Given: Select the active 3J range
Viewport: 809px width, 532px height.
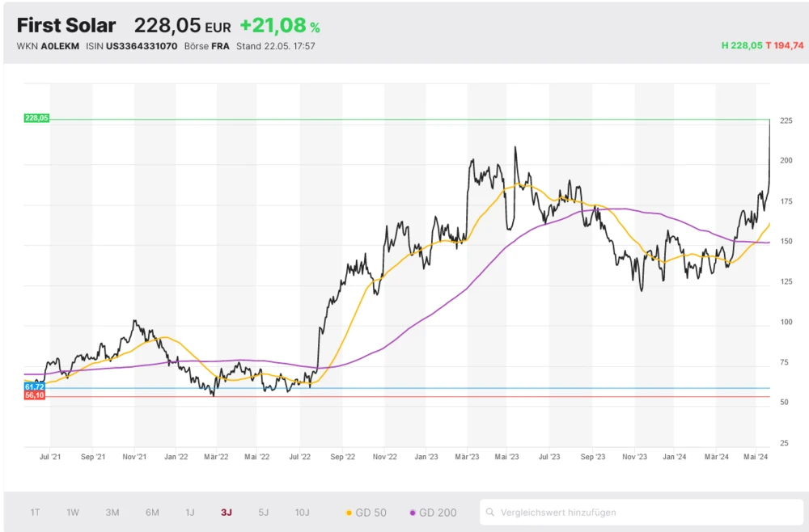Looking at the screenshot, I should point(227,513).
